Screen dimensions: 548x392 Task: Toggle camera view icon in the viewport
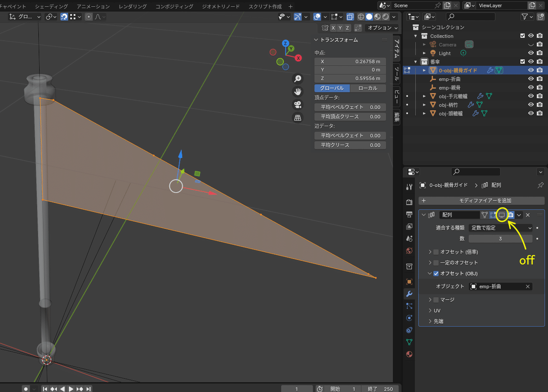(x=298, y=104)
